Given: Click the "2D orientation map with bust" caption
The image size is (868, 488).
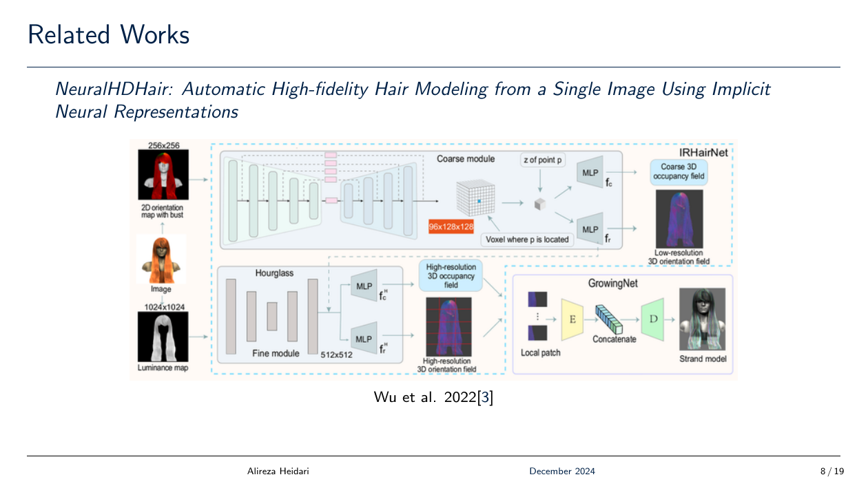Looking at the screenshot, I should coord(163,211).
